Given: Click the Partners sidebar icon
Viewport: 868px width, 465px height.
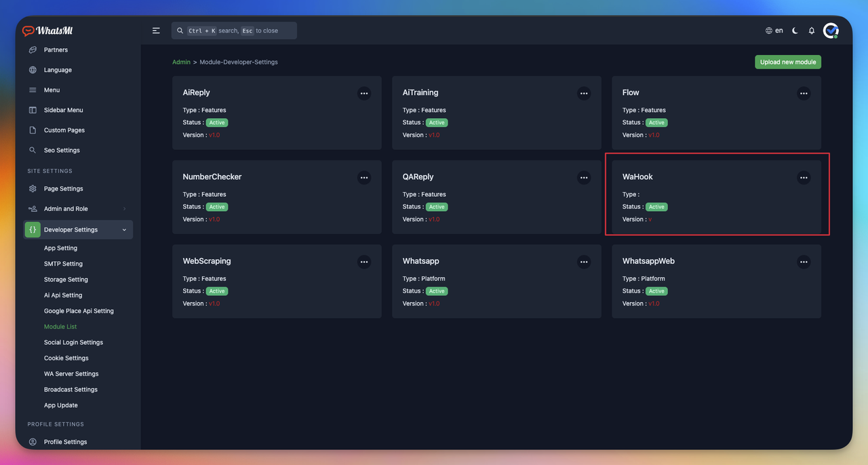Looking at the screenshot, I should pos(33,50).
